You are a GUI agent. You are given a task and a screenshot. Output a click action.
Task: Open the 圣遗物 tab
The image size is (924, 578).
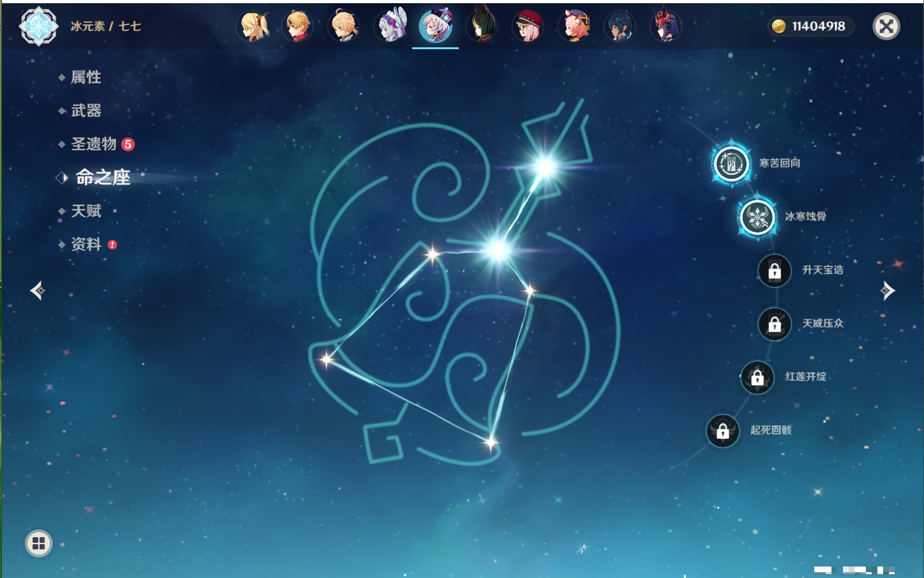[x=94, y=144]
